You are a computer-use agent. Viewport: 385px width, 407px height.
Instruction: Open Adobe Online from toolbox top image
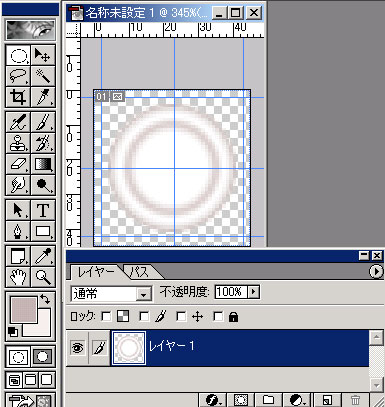[x=30, y=30]
